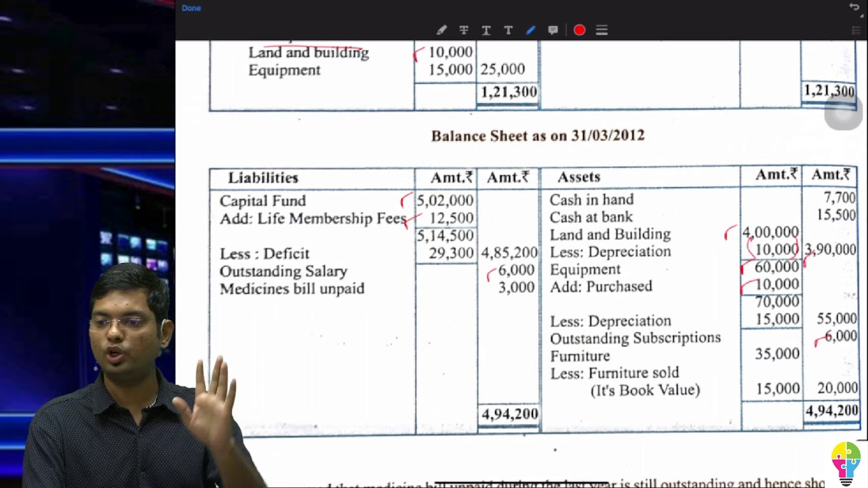Activate the blue pen drawing tool
Viewport: 868px width, 488px height.
(531, 30)
